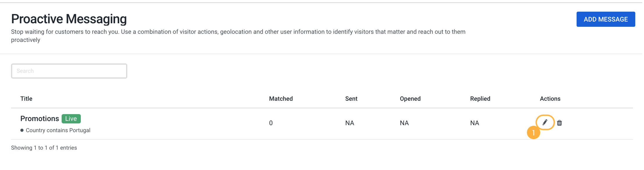Viewport: 644px width, 170px height.
Task: Sort by the Title column header
Action: 26,99
